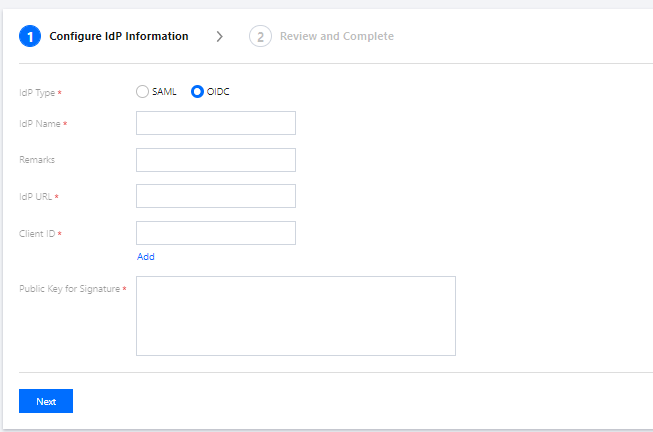
Task: Focus the Remarks input field
Action: (216, 160)
